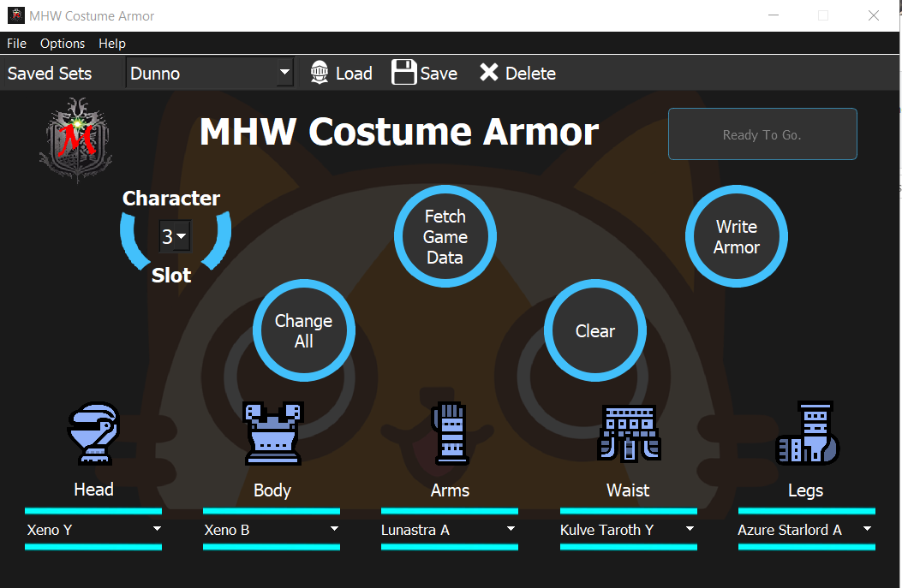Expand the Head armor dropdown Xeno Y
902x588 pixels.
pyautogui.click(x=93, y=530)
